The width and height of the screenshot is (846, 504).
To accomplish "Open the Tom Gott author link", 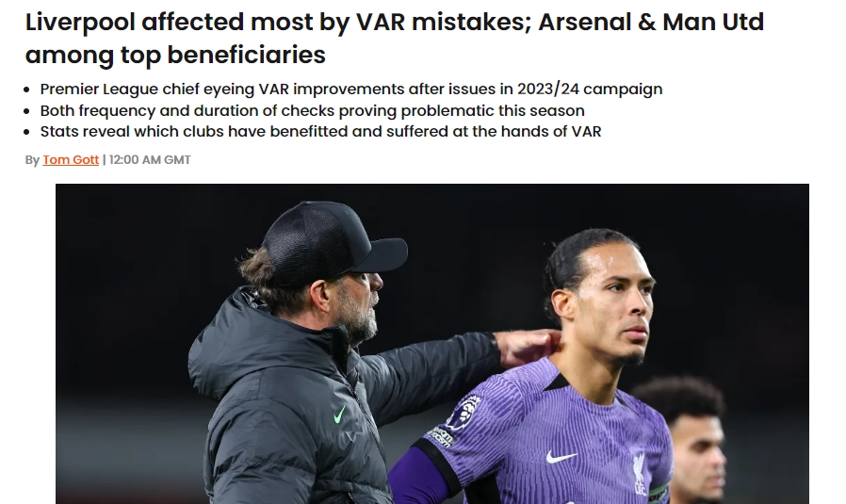I will pos(71,160).
